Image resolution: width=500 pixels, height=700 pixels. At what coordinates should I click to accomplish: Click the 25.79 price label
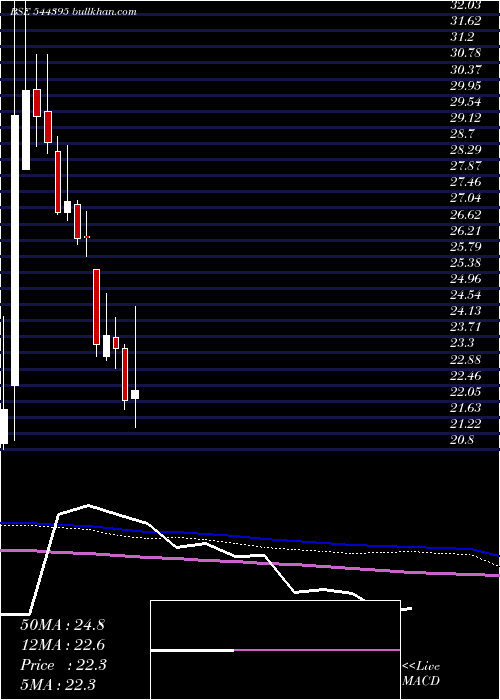(x=467, y=246)
